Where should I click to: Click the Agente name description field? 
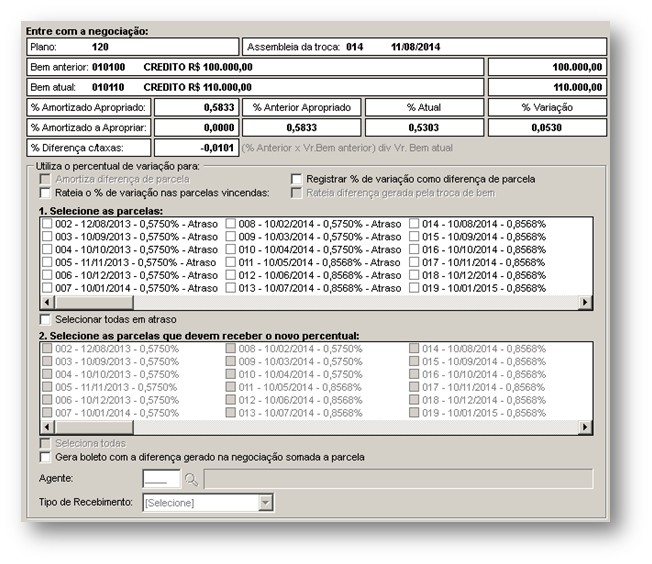(x=398, y=479)
